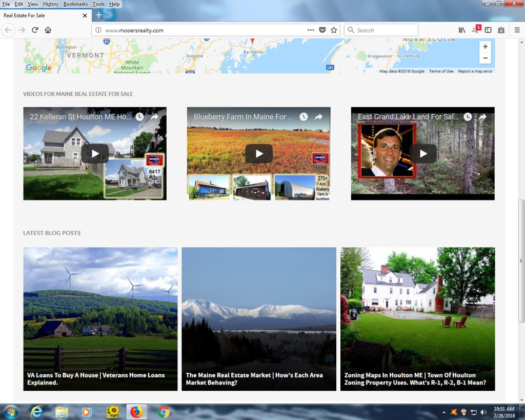Go to the Firefox home page

tap(48, 30)
